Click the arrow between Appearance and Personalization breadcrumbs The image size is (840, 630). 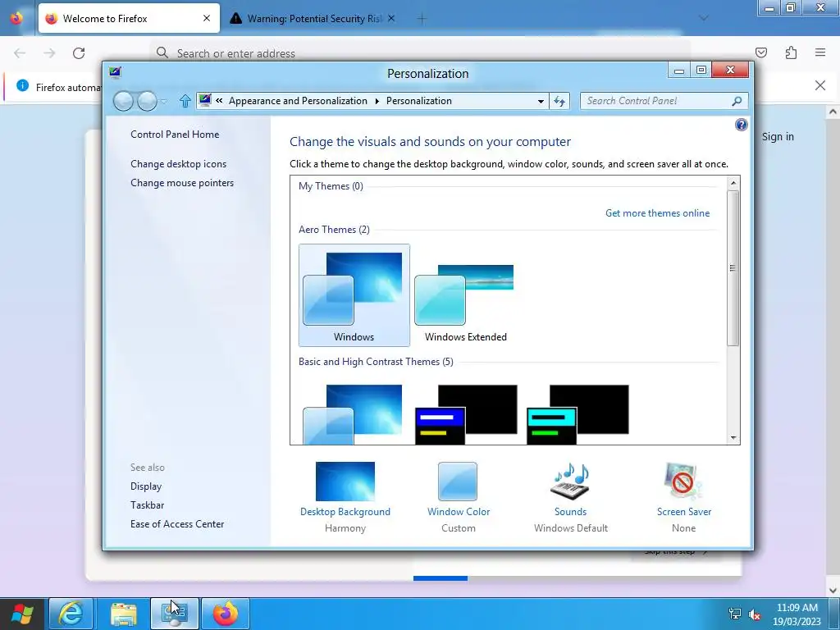tap(377, 101)
